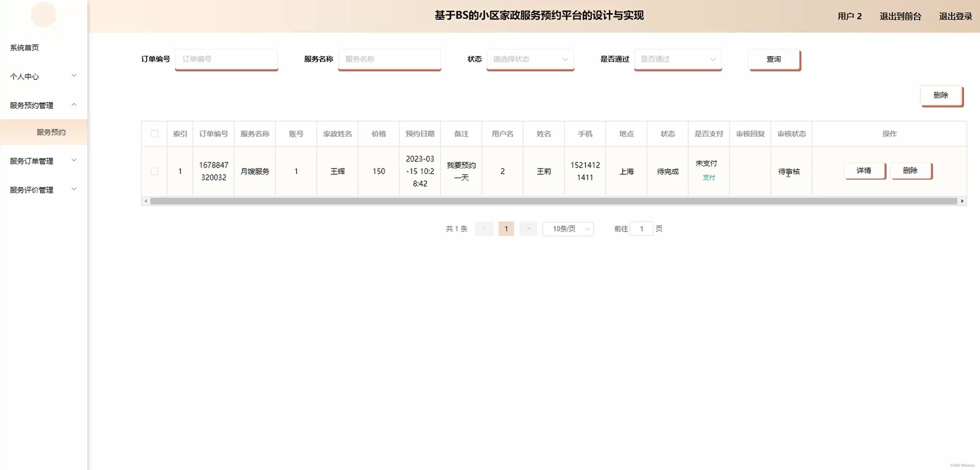Viewport: 980px width, 470px height.
Task: Click the 审核状态 column header
Action: [x=792, y=134]
